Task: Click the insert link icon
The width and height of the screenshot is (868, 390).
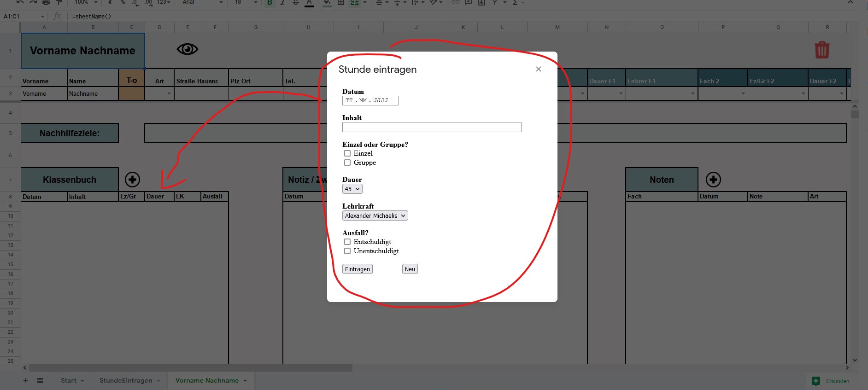Action: pyautogui.click(x=455, y=2)
